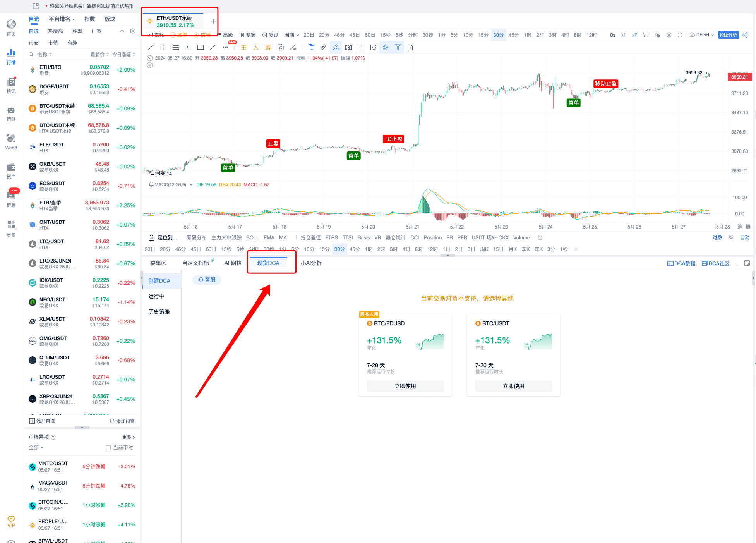Screen dimensions: 756x543
Task: Toggle the 胜率 win-rate overlay
Action: 179,35
